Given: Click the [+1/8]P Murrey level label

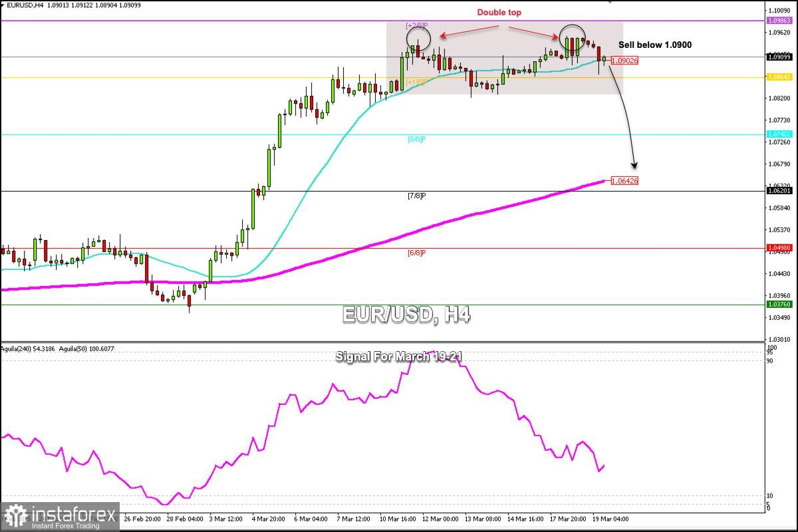Looking at the screenshot, I should 416,82.
